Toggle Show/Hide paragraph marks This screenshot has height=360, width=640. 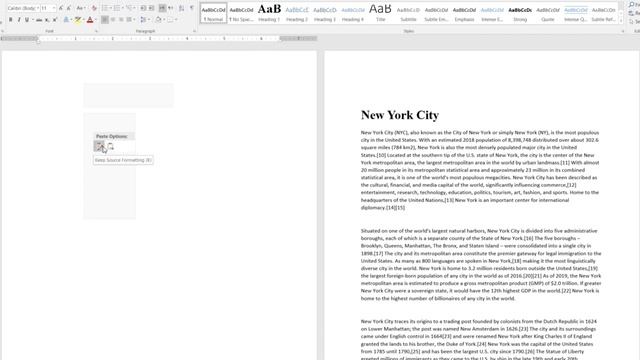tap(191, 8)
